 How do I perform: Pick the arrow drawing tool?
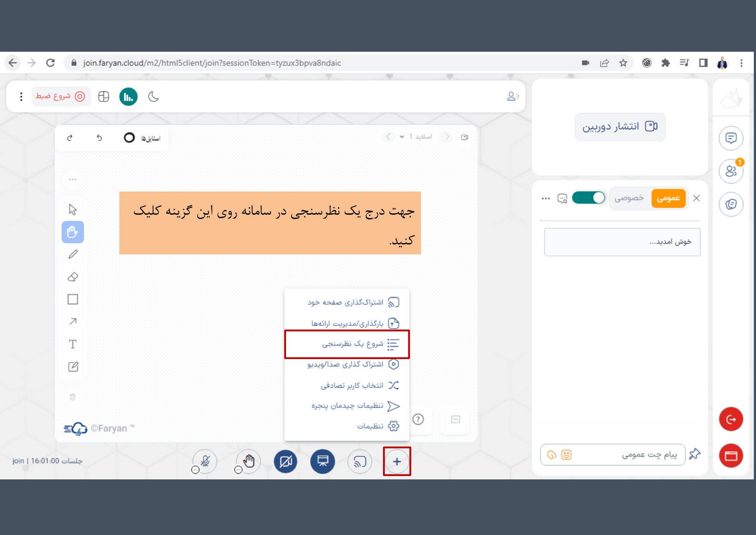[x=73, y=322]
